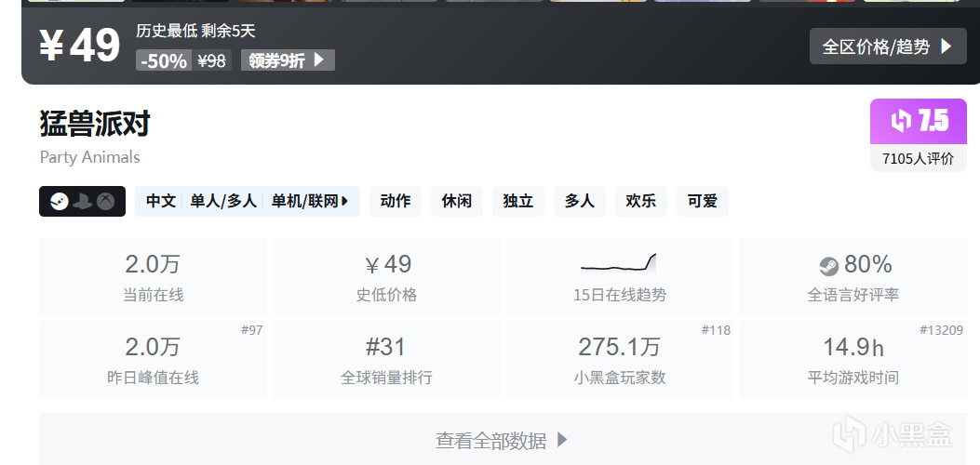Click the #97 rank label
980x465 pixels.
click(252, 330)
